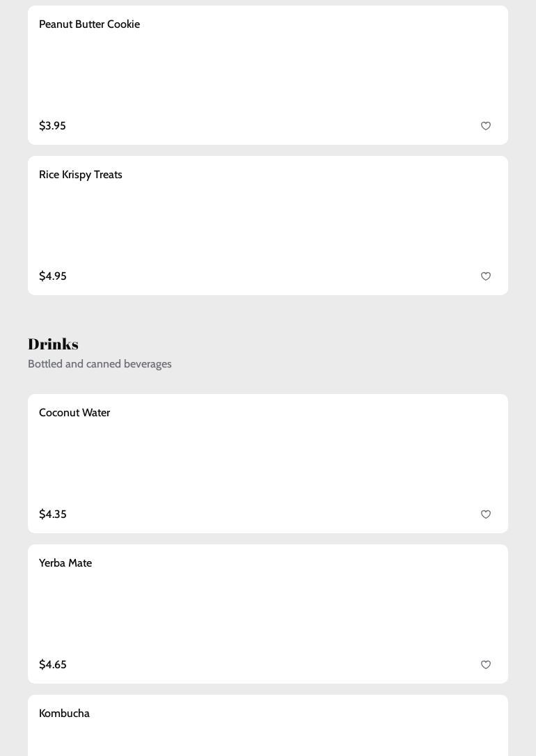Image resolution: width=536 pixels, height=756 pixels.
Task: Click the $3.95 Peanut Butter Cookie price
Action: (x=52, y=126)
